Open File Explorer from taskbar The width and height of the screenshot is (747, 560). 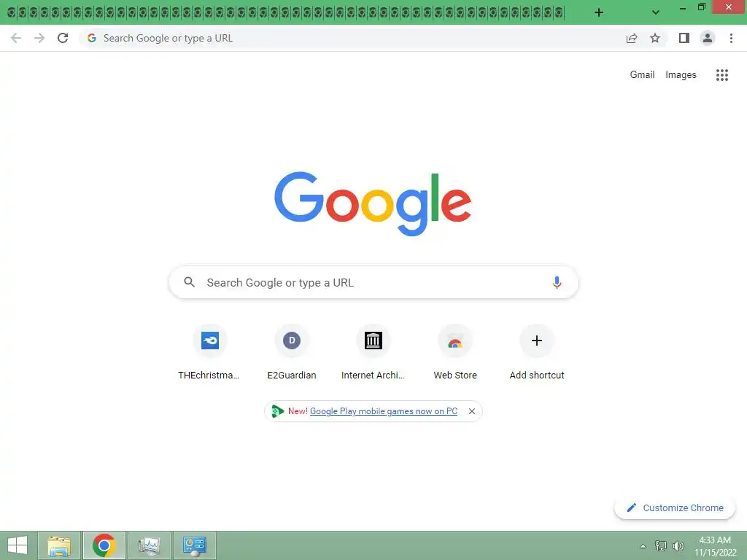coord(60,545)
